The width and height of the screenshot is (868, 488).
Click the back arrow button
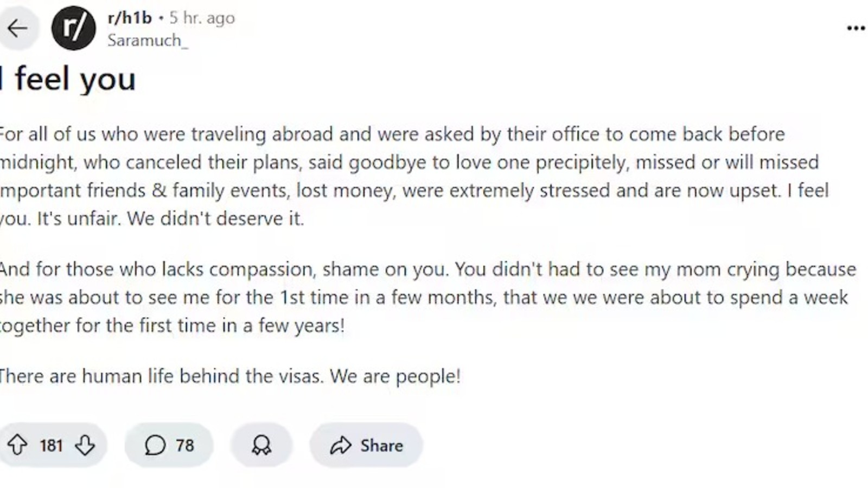[x=17, y=28]
